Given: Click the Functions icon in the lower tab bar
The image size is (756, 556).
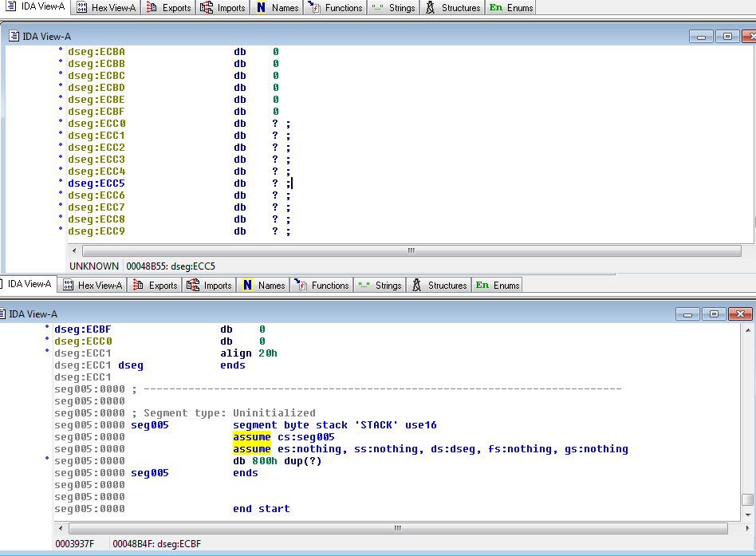Looking at the screenshot, I should (300, 285).
